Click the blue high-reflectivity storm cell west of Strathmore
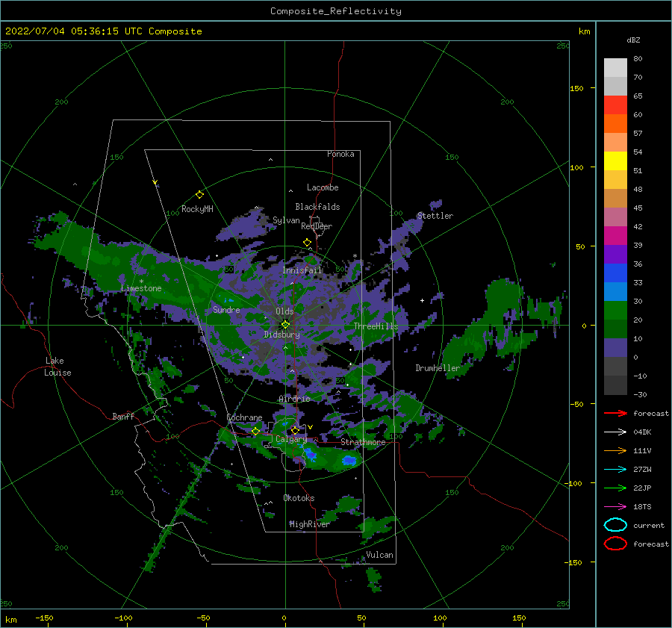Screen dimensions: 672x628 click(x=349, y=461)
